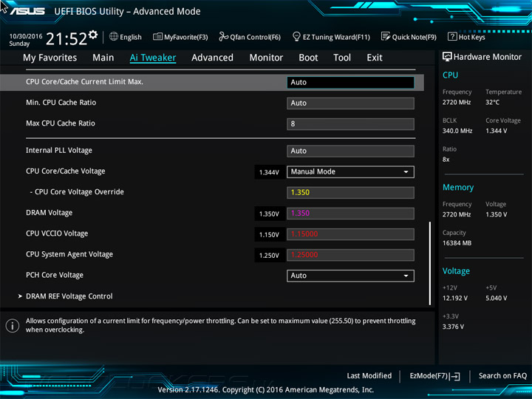Click the CPU VCCIO Voltage input field

pyautogui.click(x=350, y=234)
